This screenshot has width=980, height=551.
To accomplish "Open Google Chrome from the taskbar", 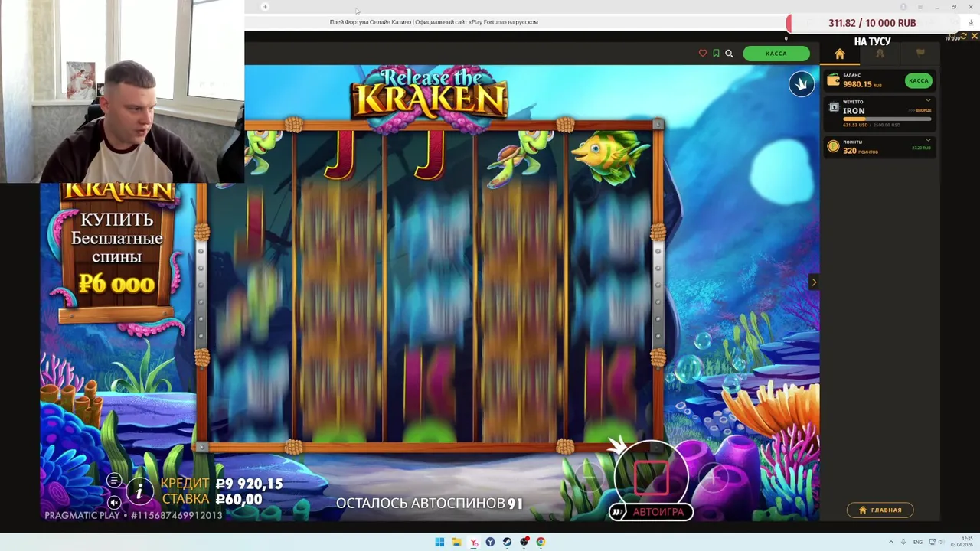I will pyautogui.click(x=541, y=542).
